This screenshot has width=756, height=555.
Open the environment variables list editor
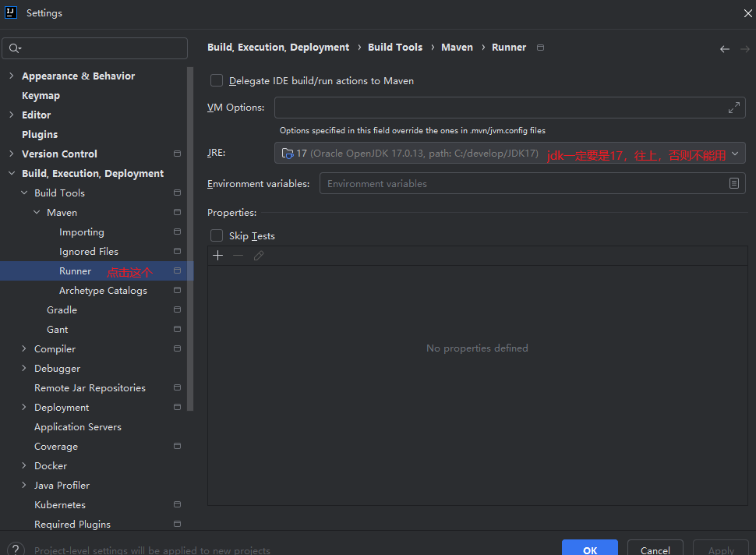coord(734,183)
